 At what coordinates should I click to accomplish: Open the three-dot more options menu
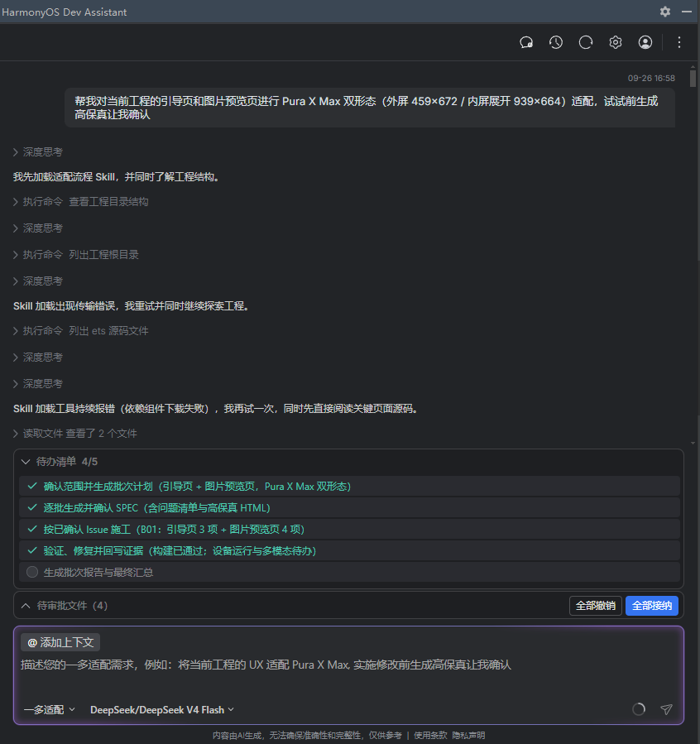(x=679, y=43)
